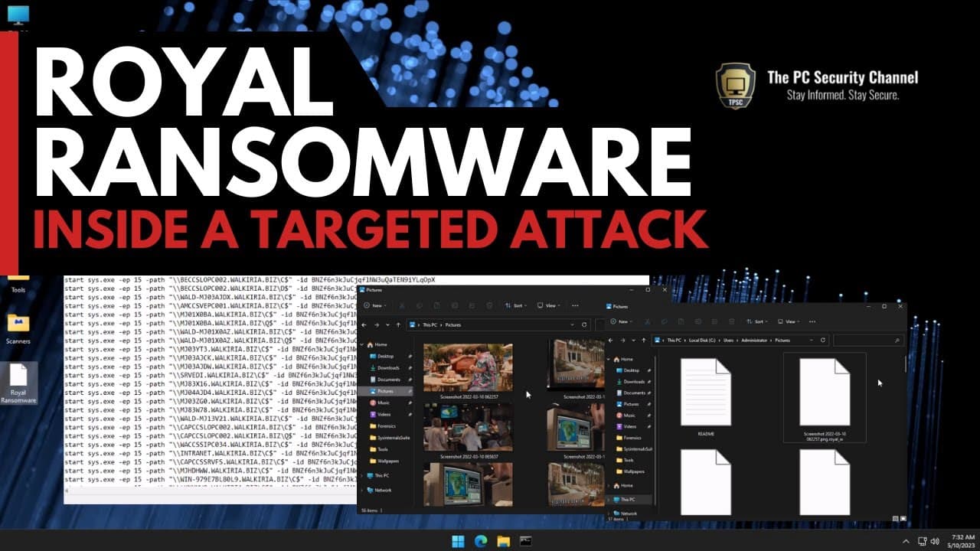Expand the New dropdown in left Explorer
This screenshot has height=551, width=980.
coord(377,305)
